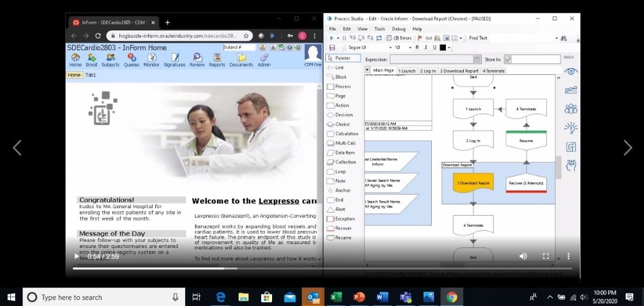Open a new Chrome tab with the plus button
This screenshot has height=306, width=644.
167,23
